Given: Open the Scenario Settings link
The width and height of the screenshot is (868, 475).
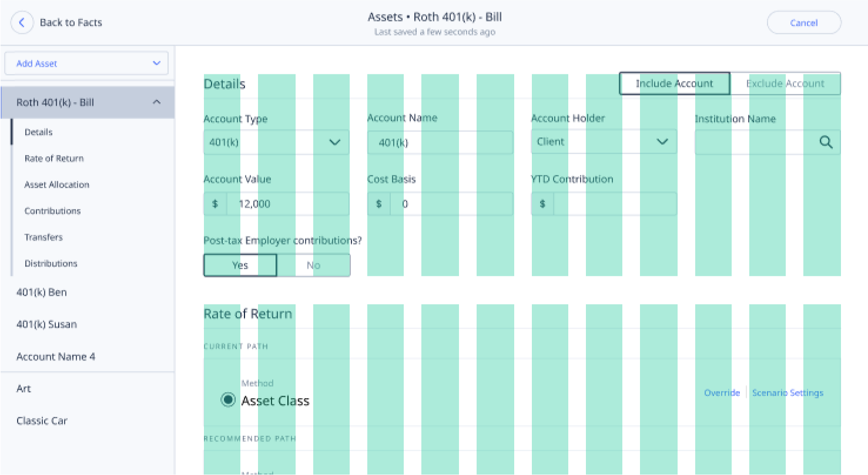Looking at the screenshot, I should pos(787,393).
